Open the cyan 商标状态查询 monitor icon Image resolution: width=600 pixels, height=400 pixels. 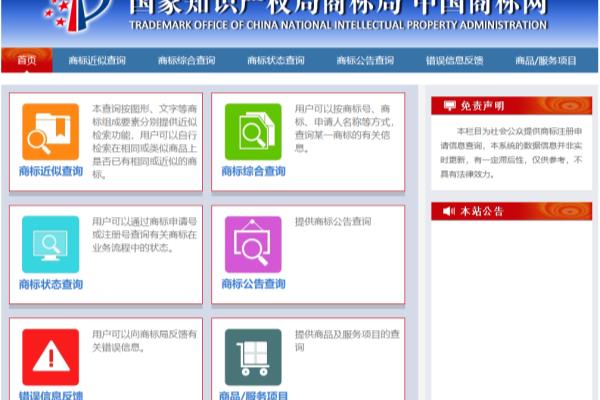[x=51, y=244]
